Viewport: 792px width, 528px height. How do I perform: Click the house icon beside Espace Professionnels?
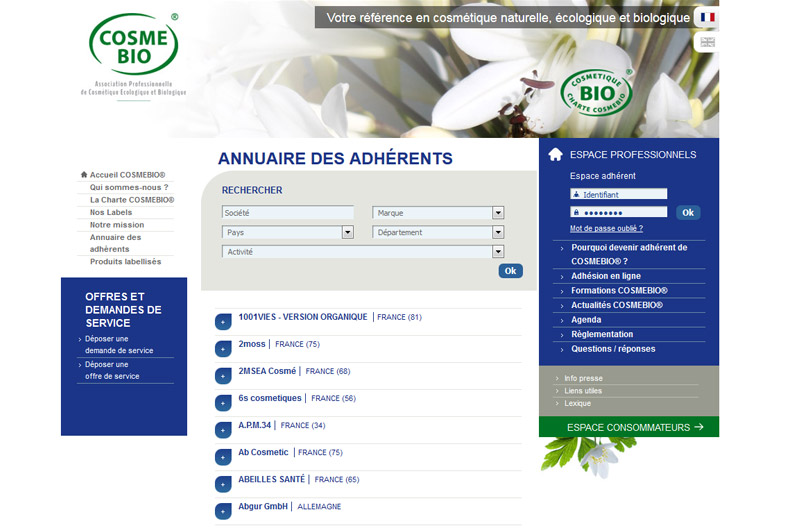pyautogui.click(x=555, y=154)
